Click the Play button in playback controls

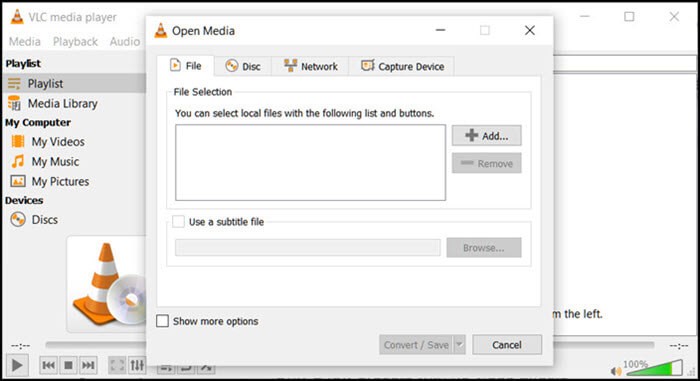pyautogui.click(x=17, y=365)
